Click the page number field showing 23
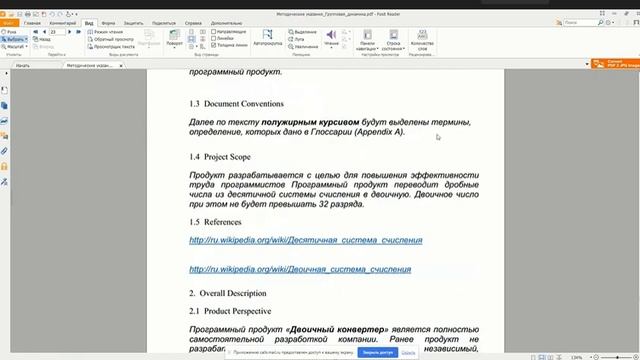 [x=57, y=32]
